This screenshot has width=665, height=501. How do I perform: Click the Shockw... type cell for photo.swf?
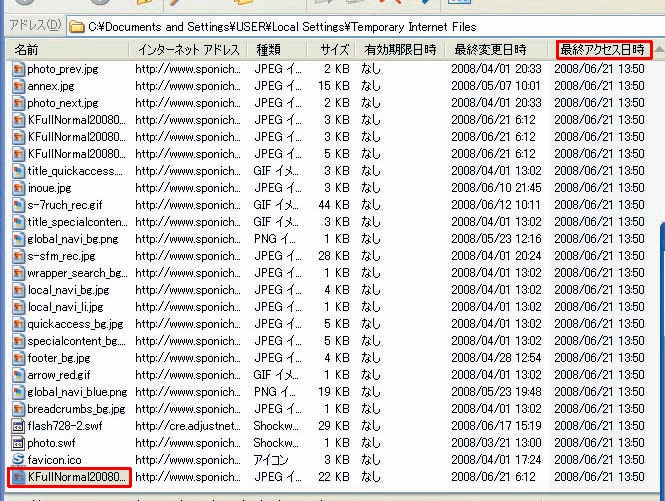[x=276, y=443]
